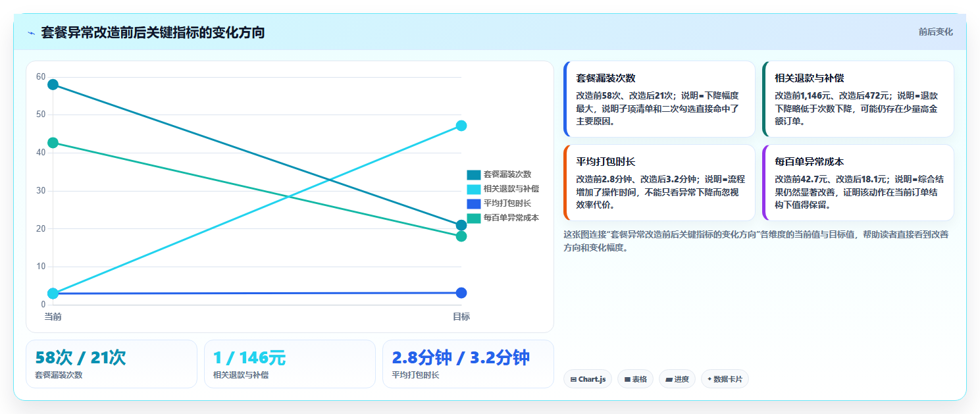Click the 目标 axis label
This screenshot has height=414, width=980.
(x=461, y=317)
